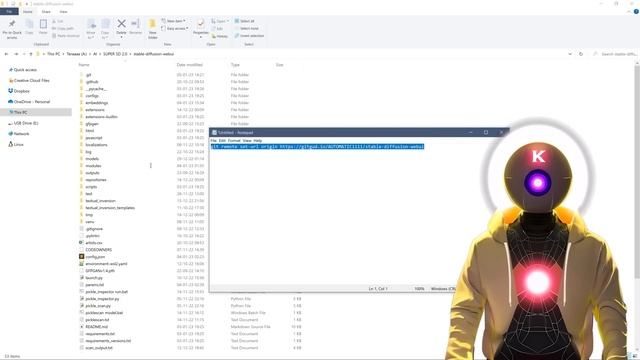Image resolution: width=640 pixels, height=360 pixels.
Task: Sort by the Type column header
Action: 235,65
